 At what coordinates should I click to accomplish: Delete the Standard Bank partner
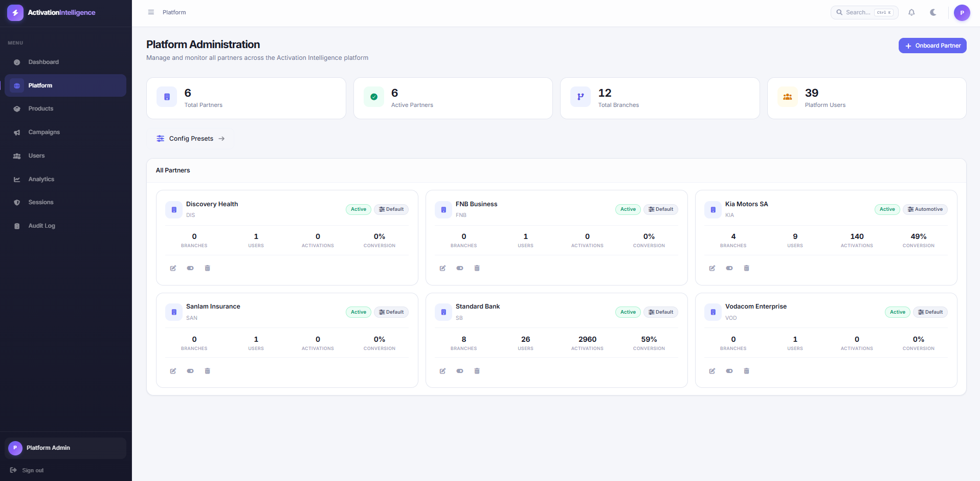pos(477,371)
